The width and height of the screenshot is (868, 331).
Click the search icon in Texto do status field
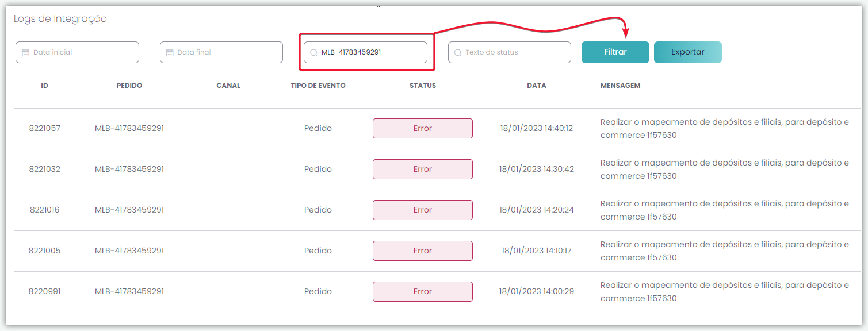458,52
